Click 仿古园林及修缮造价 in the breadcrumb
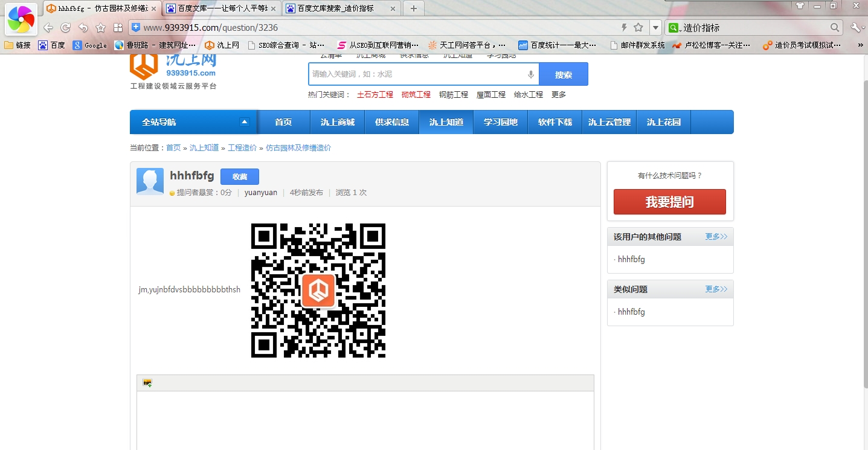This screenshot has height=450, width=868. point(298,148)
